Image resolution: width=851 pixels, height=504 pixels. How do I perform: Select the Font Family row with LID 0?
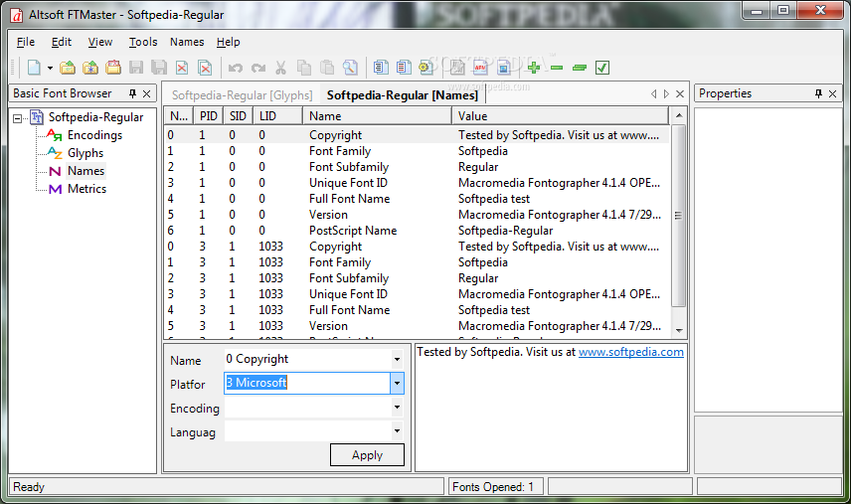(x=417, y=151)
